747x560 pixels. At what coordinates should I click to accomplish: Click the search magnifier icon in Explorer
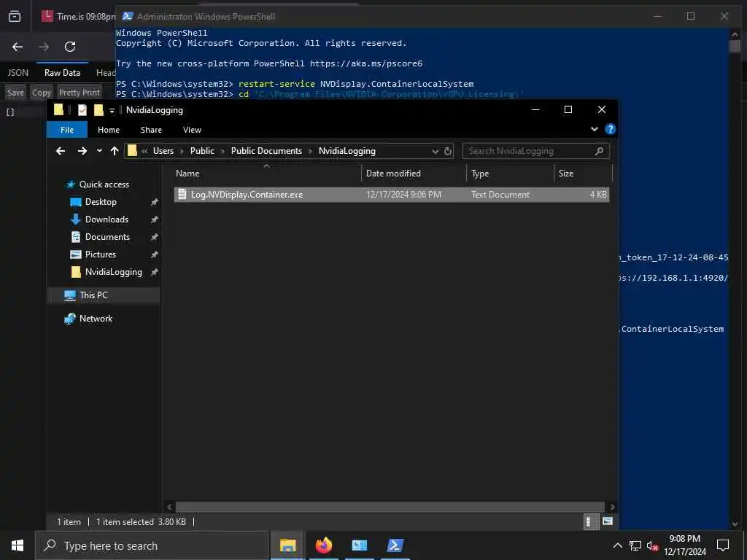600,151
